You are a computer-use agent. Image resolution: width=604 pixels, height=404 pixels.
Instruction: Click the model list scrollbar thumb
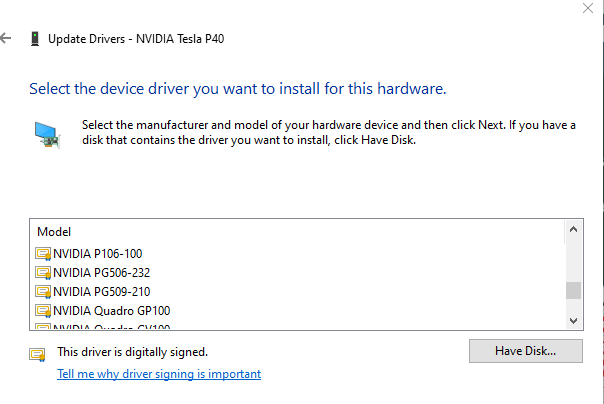(x=573, y=290)
